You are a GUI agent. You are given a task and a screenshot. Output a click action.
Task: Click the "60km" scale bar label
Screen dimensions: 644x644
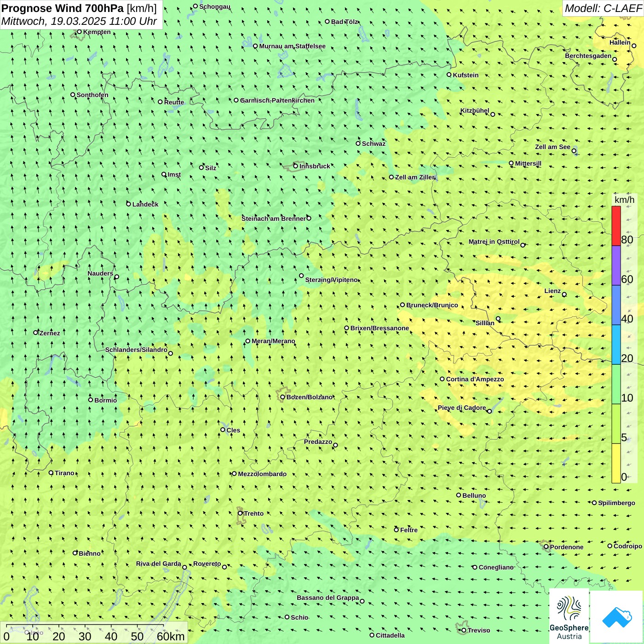(171, 636)
